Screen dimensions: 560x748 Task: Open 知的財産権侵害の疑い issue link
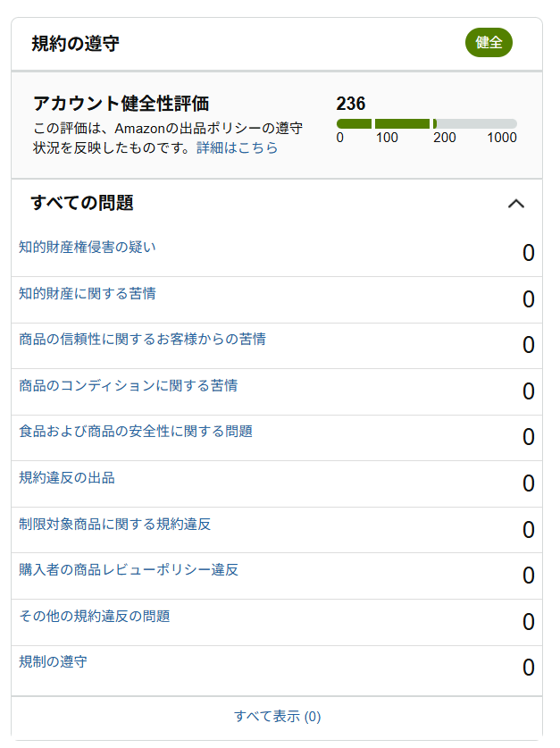88,247
